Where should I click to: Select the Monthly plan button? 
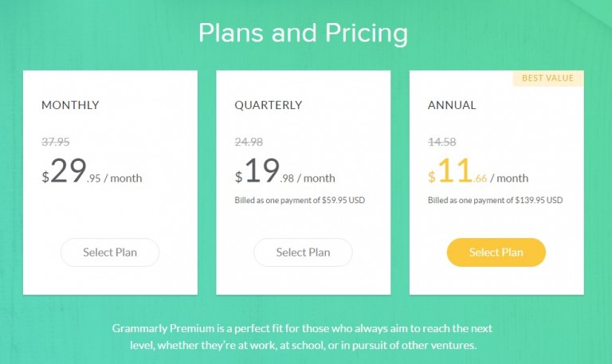click(x=110, y=252)
